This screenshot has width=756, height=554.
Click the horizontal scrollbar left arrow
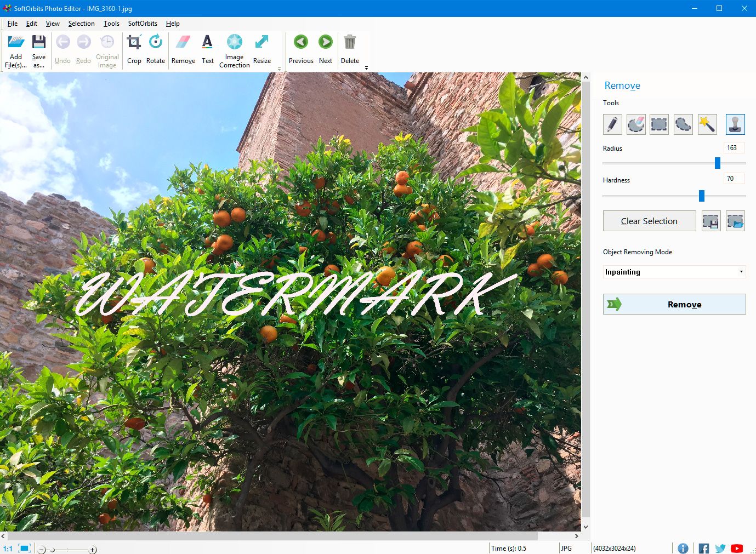3,536
